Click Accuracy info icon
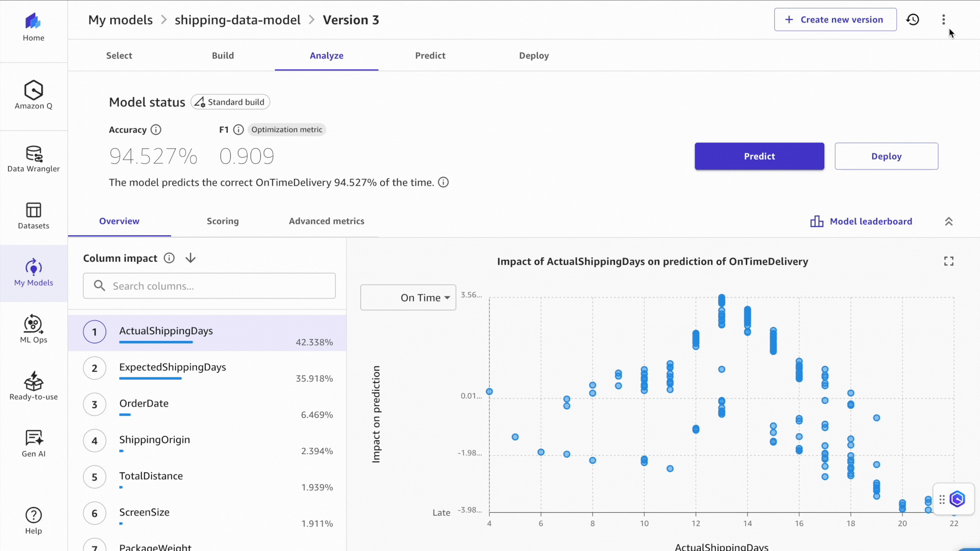This screenshot has width=980, height=551. [x=156, y=130]
